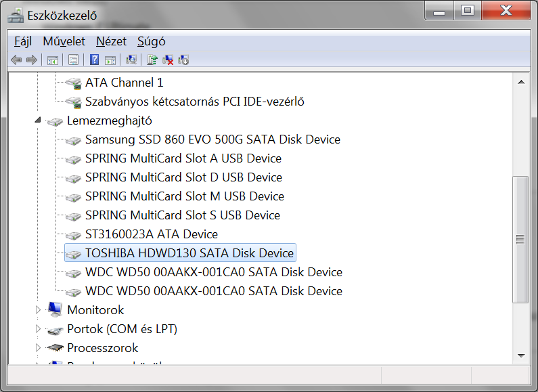Click the port icon beside Portok
Image resolution: width=538 pixels, height=392 pixels.
pos(55,330)
